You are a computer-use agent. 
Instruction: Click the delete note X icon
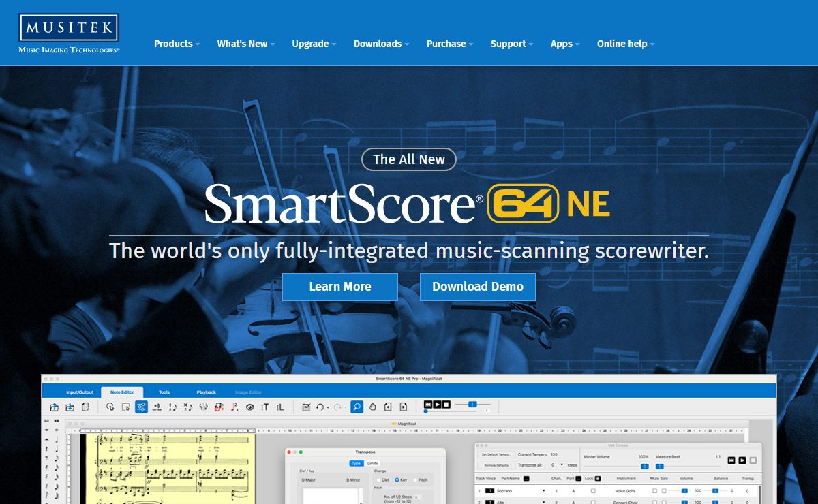pos(188,407)
